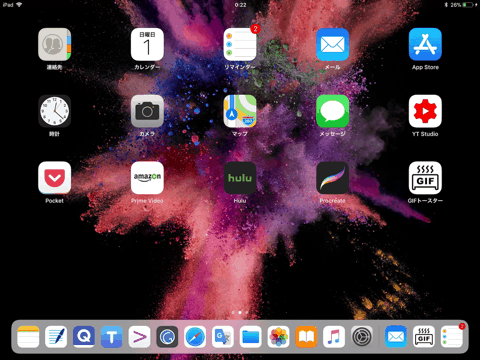Launch Amazon Prime Video
Screen dimensions: 480x360
[147, 178]
